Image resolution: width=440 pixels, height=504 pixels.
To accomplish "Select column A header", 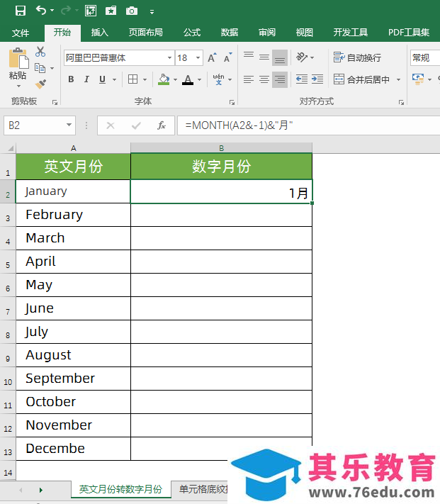I will point(73,148).
